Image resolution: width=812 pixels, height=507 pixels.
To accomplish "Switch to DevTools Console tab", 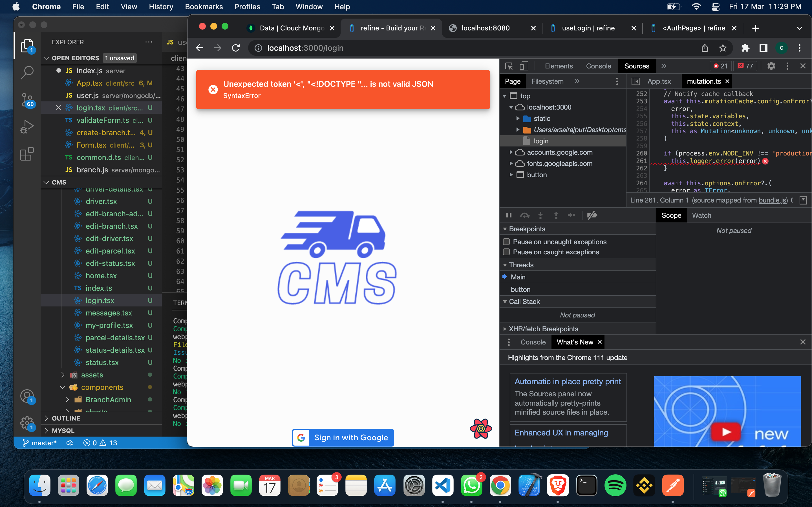I will (598, 66).
